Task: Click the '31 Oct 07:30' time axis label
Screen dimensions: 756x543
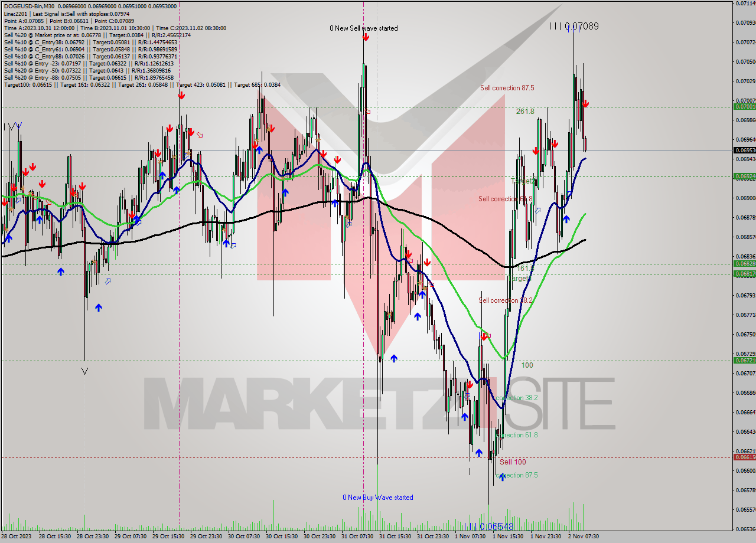Action: (x=357, y=537)
